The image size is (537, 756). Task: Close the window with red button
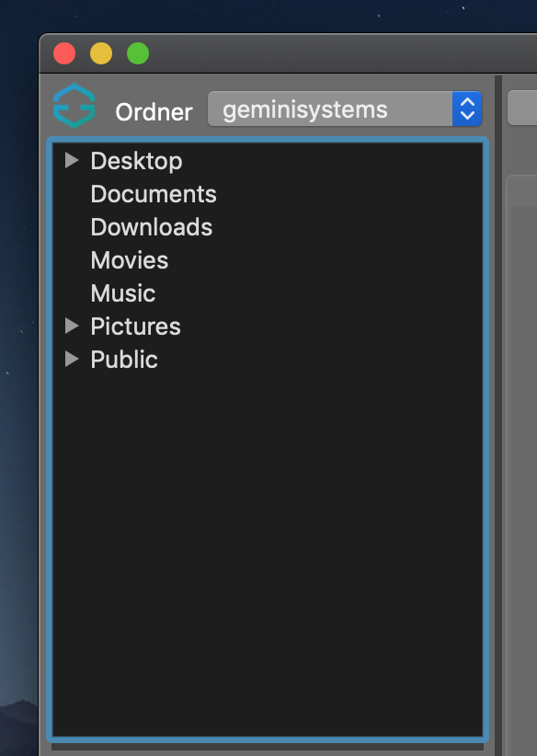(64, 53)
